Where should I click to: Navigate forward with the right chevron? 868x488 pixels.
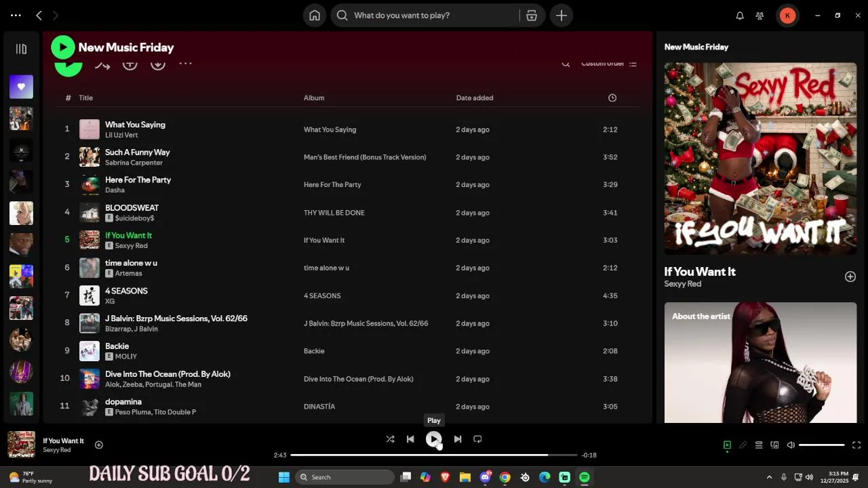point(56,15)
